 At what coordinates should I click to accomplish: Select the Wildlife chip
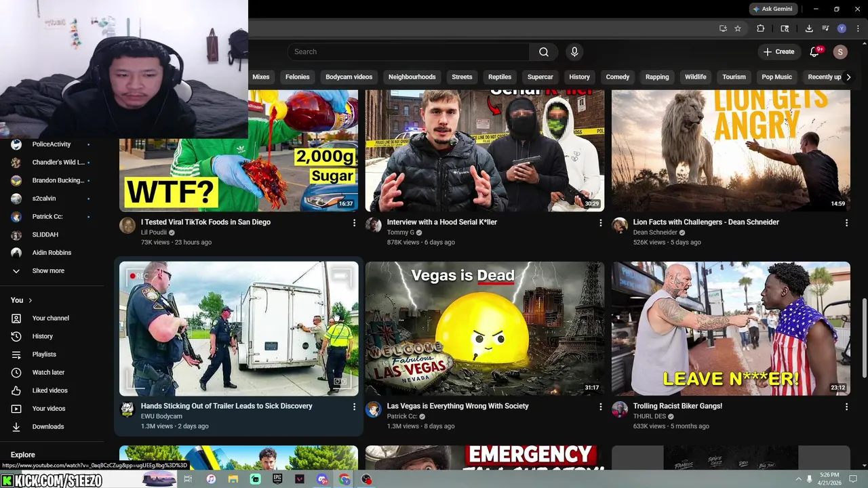click(695, 77)
